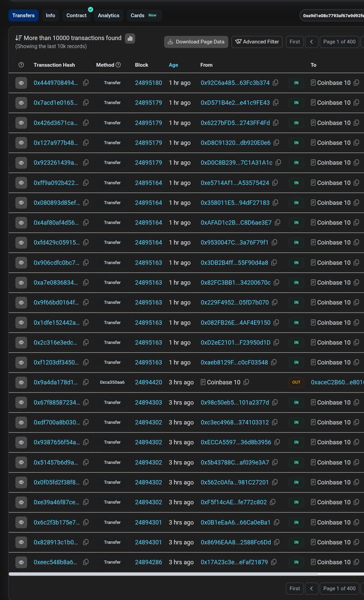Click the horizontal scrollbar under the table
Image resolution: width=364 pixels, height=600 pixels.
tap(186, 574)
